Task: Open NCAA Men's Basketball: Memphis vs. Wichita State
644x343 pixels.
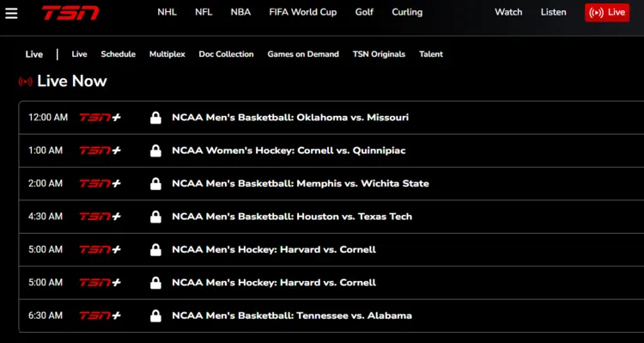Action: 301,183
